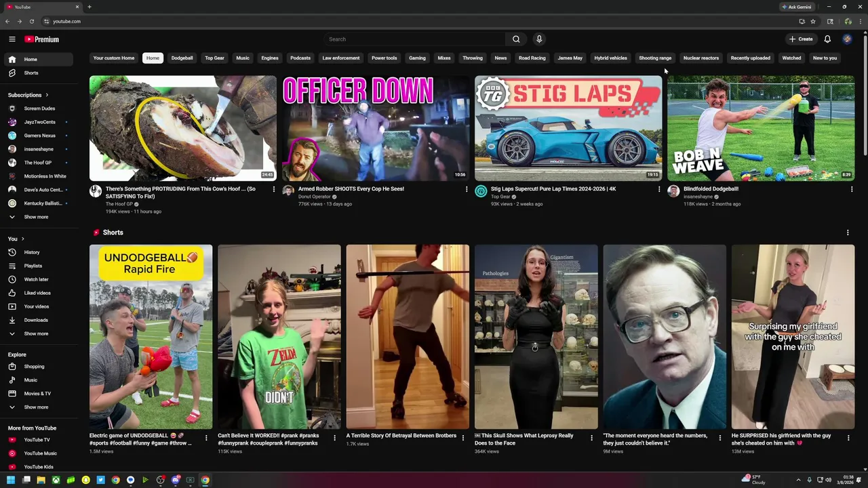
Task: Open Xbox app from taskbar
Action: pos(56,480)
